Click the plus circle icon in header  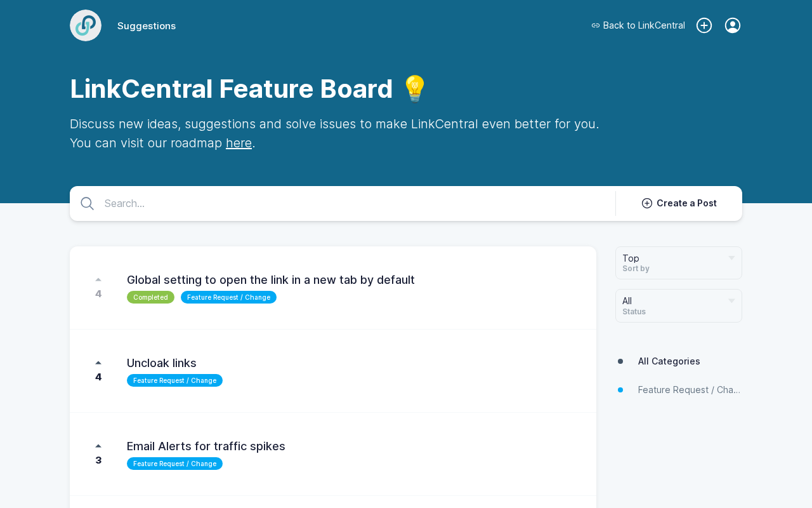[x=704, y=25]
